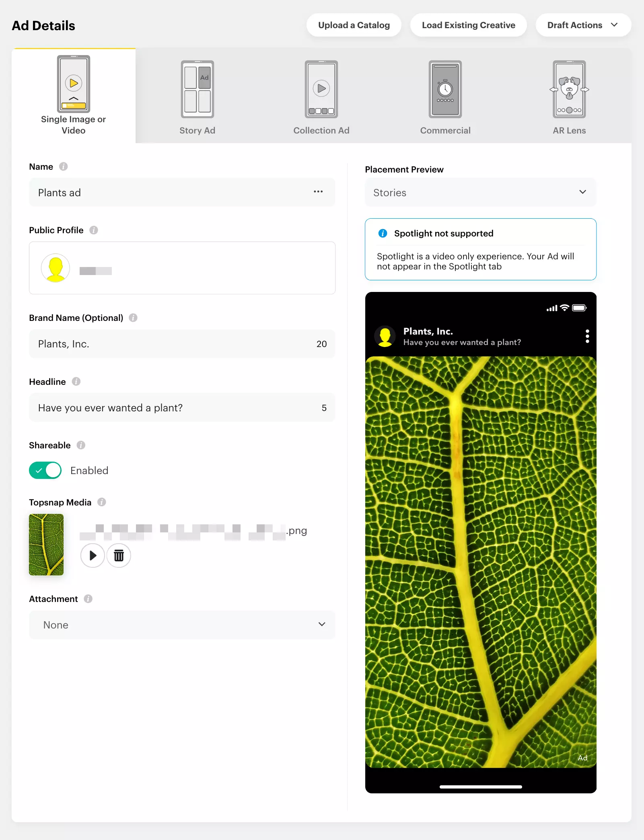The image size is (644, 840).
Task: Click the 'Placement Preview' label
Action: (x=404, y=169)
